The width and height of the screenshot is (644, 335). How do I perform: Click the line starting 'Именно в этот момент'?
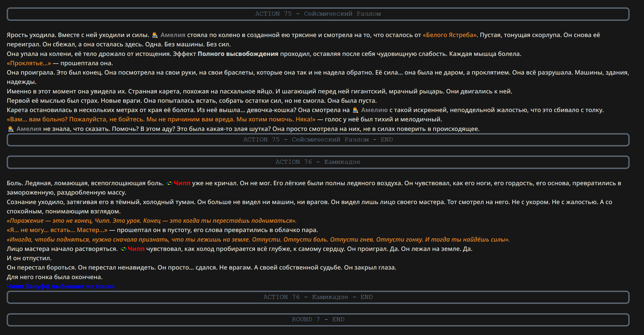[260, 91]
